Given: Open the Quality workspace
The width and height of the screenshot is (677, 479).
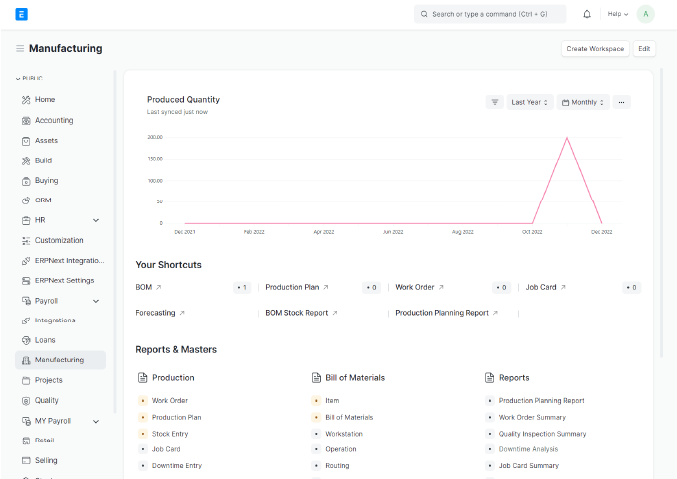Looking at the screenshot, I should pos(60,401).
